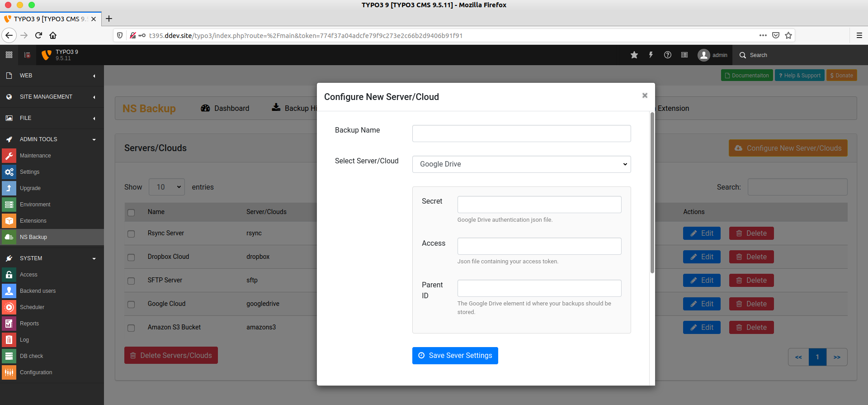Open the Show entries count dropdown
Viewport: 868px width, 405px height.
tap(167, 187)
